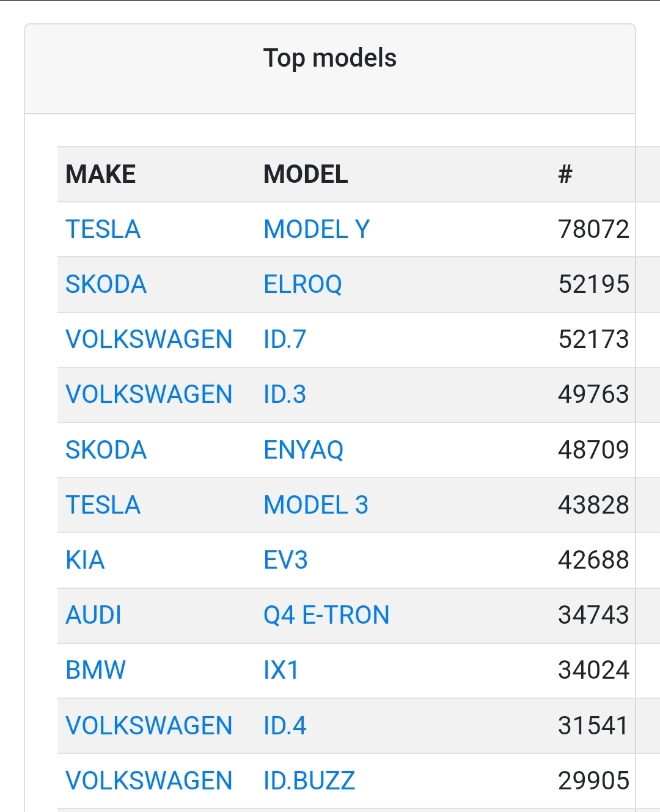Sort by the MODEL column header

pyautogui.click(x=306, y=174)
